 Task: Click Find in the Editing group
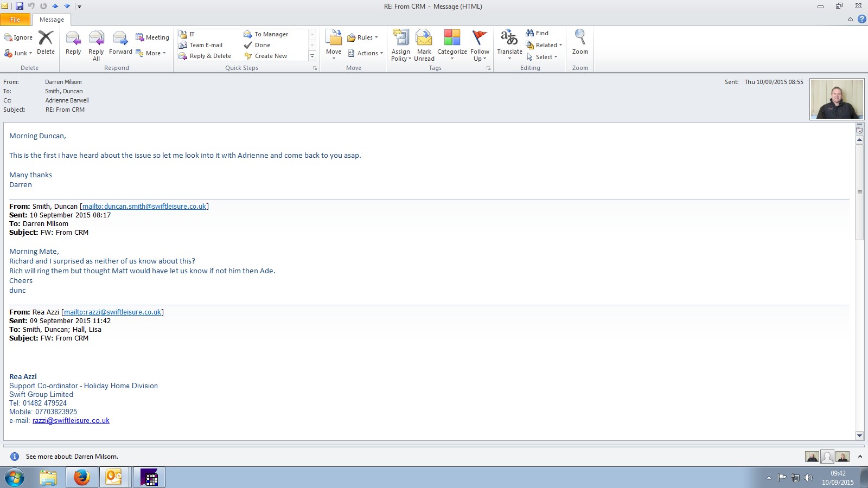point(538,33)
